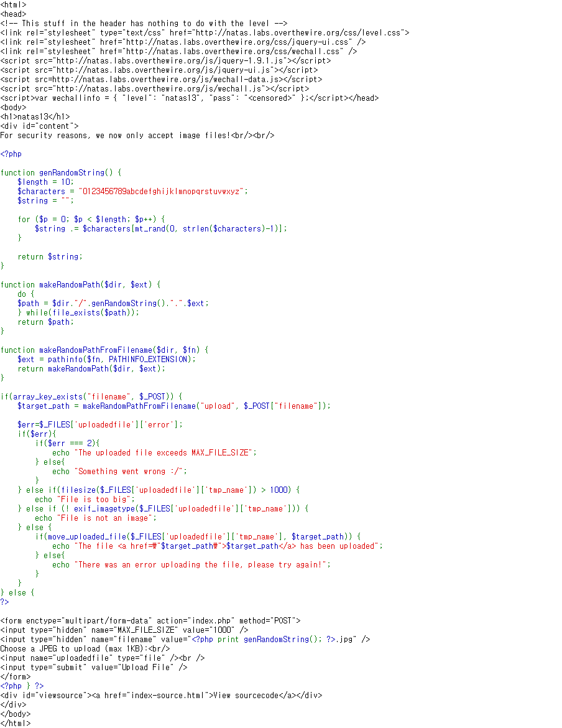The image size is (562, 728).
Task: Click the wechall.js script source line
Action: tap(155, 89)
